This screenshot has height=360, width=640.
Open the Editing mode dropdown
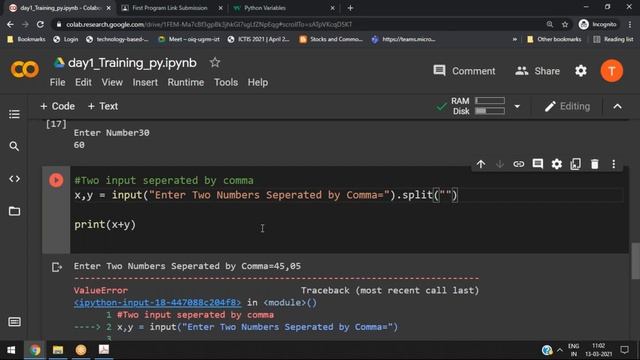coord(567,106)
